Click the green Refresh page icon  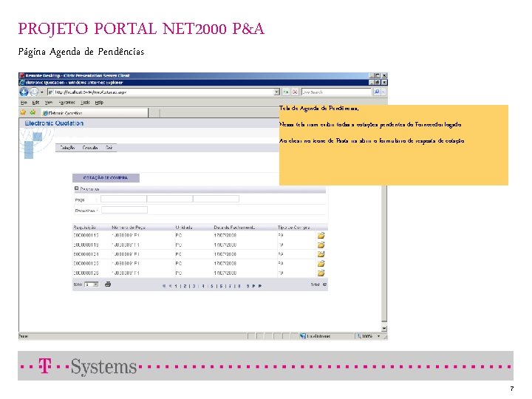[x=286, y=92]
